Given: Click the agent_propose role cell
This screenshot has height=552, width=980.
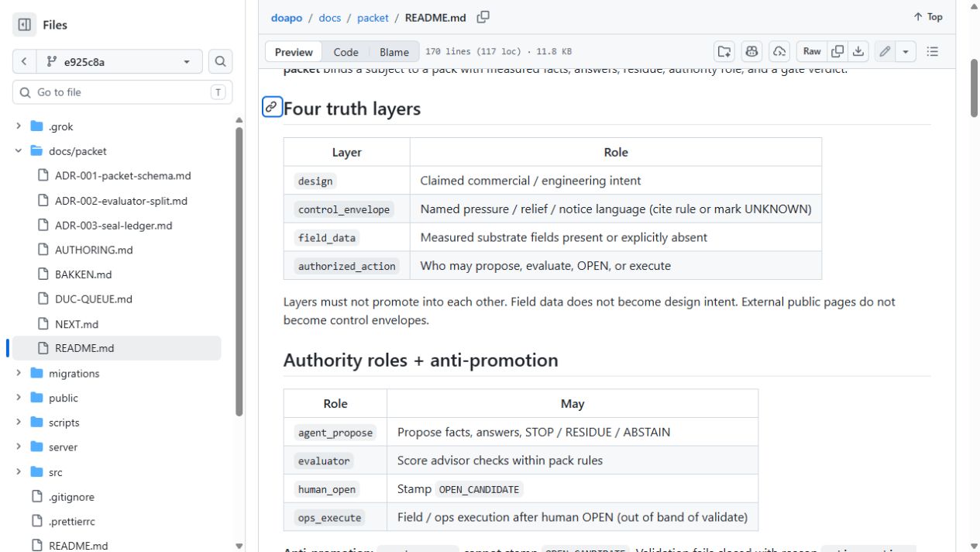Looking at the screenshot, I should [x=335, y=433].
